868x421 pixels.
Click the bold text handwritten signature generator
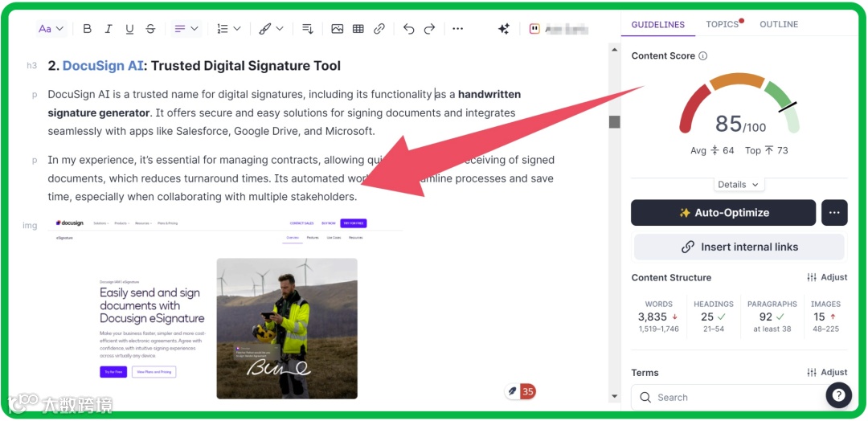(x=284, y=104)
